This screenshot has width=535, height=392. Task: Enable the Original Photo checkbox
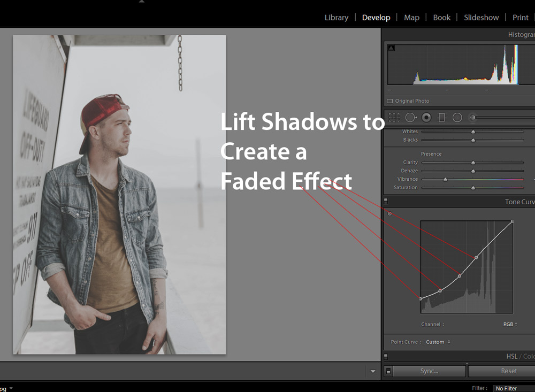[x=389, y=101]
